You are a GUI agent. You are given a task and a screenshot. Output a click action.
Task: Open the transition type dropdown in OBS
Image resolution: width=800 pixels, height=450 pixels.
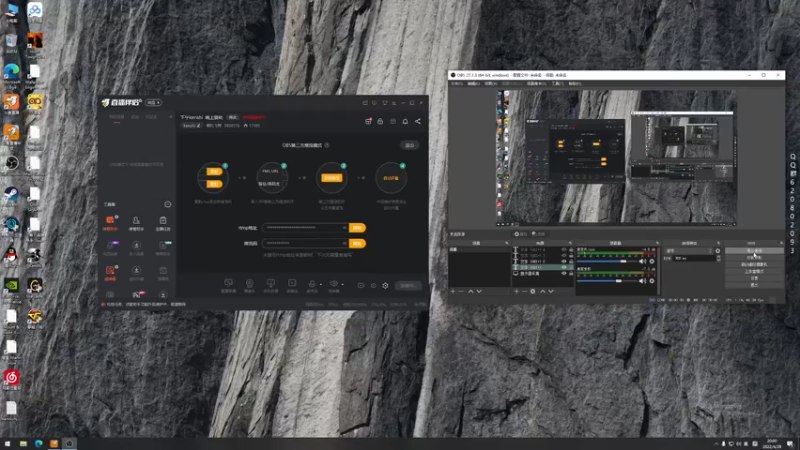coord(689,251)
